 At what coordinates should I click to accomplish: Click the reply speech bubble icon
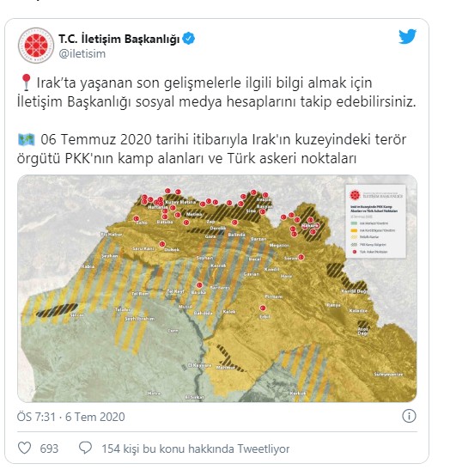coord(85,448)
